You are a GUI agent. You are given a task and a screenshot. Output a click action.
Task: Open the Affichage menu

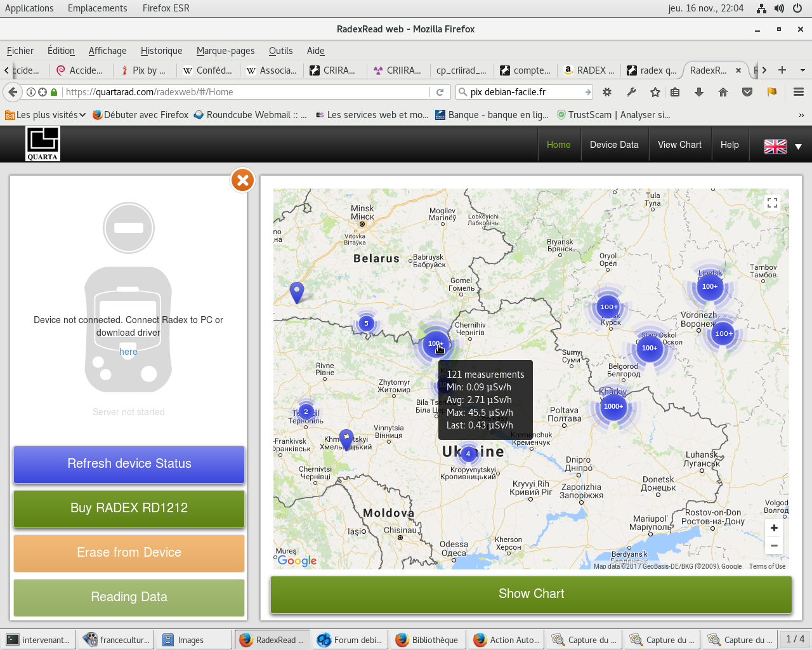[107, 51]
